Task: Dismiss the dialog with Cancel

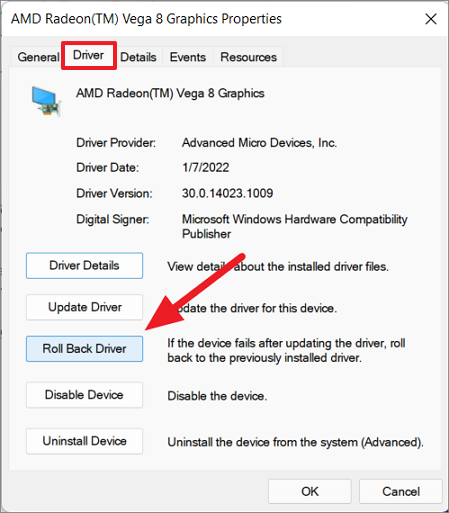Action: 401,491
